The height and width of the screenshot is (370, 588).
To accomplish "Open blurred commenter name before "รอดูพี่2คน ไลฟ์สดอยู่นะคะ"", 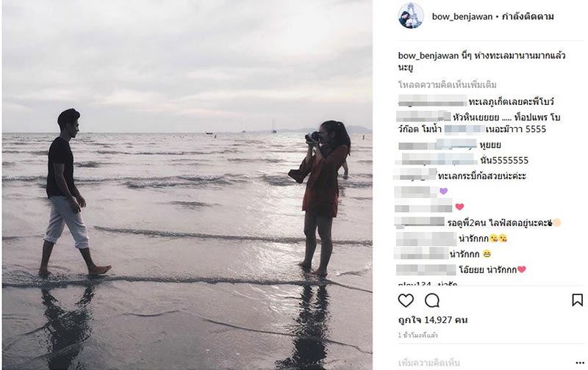I will 419,222.
